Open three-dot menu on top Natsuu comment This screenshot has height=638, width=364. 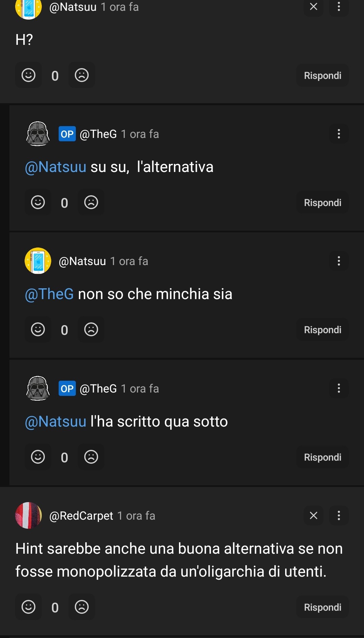tap(339, 7)
